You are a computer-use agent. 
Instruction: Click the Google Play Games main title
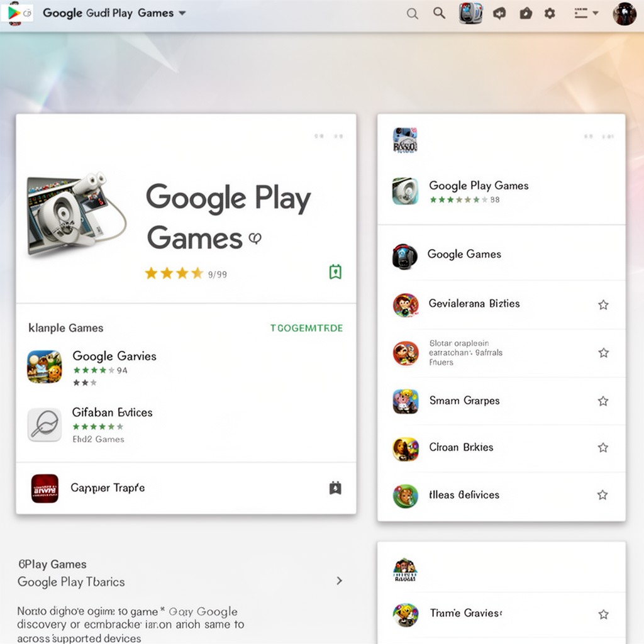click(x=228, y=217)
